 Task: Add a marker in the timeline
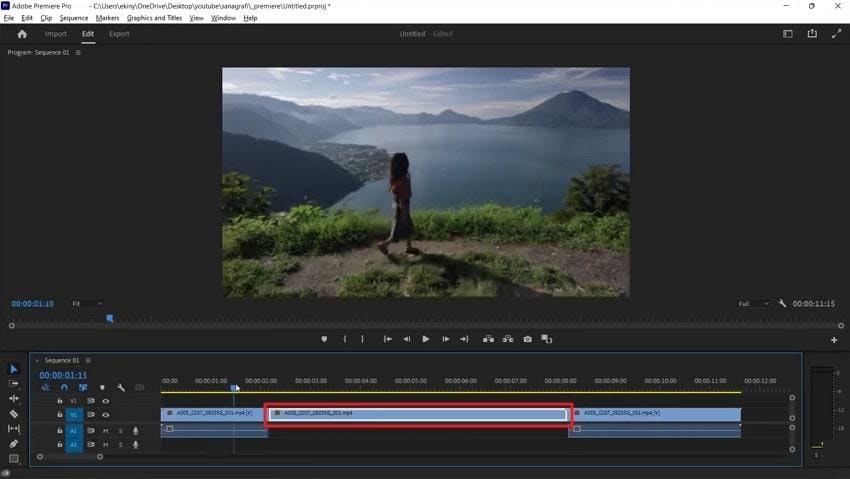coord(102,387)
